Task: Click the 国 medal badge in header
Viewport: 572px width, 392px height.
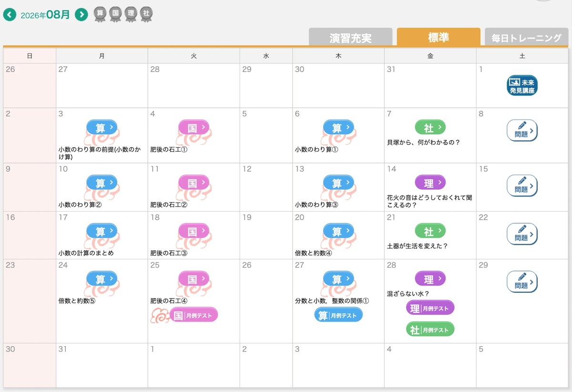Action: click(x=115, y=14)
